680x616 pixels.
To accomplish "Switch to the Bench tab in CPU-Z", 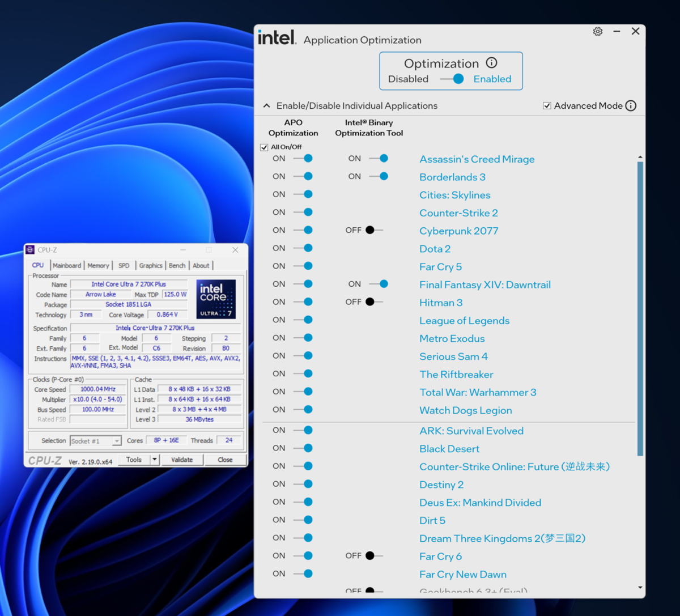I will pos(177,265).
